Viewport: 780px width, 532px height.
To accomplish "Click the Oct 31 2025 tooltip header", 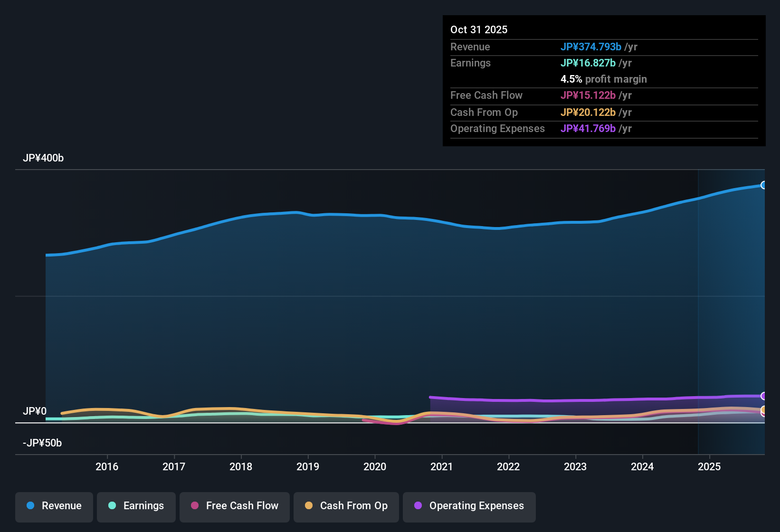I will pos(479,29).
